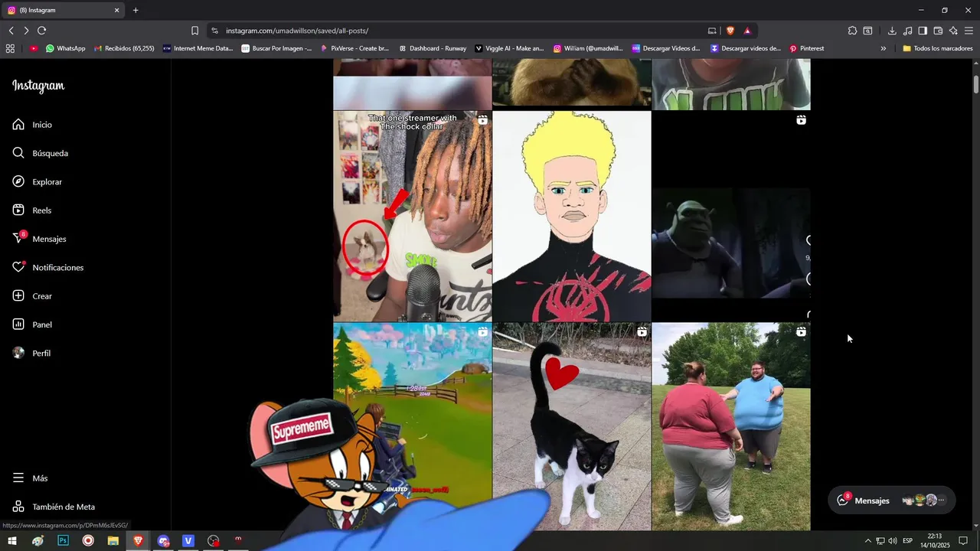Open William (@umadwill...) Instagram bookmark
The image size is (980, 551).
[588, 48]
